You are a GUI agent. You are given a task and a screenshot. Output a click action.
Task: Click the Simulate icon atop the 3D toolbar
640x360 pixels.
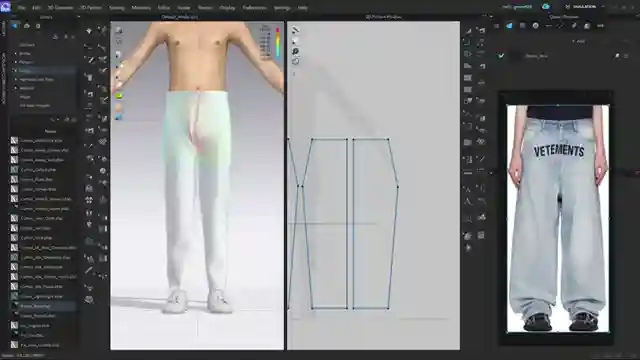coord(89,31)
